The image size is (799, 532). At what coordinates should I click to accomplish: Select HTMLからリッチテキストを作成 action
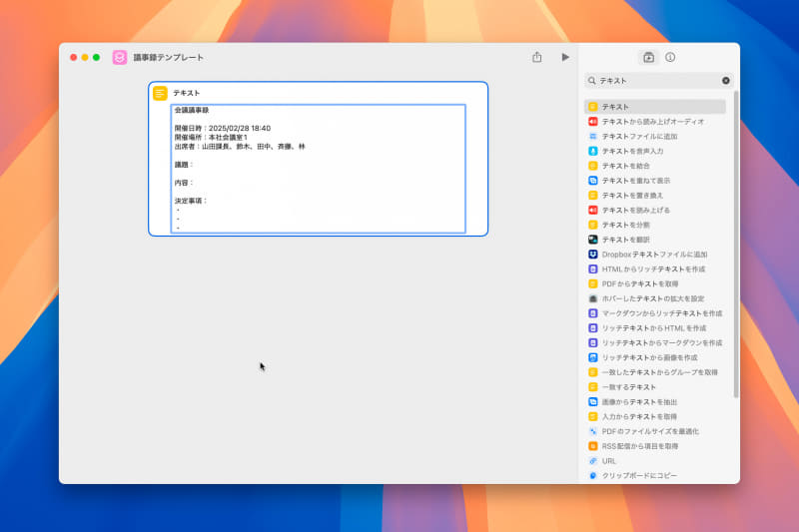coord(655,268)
